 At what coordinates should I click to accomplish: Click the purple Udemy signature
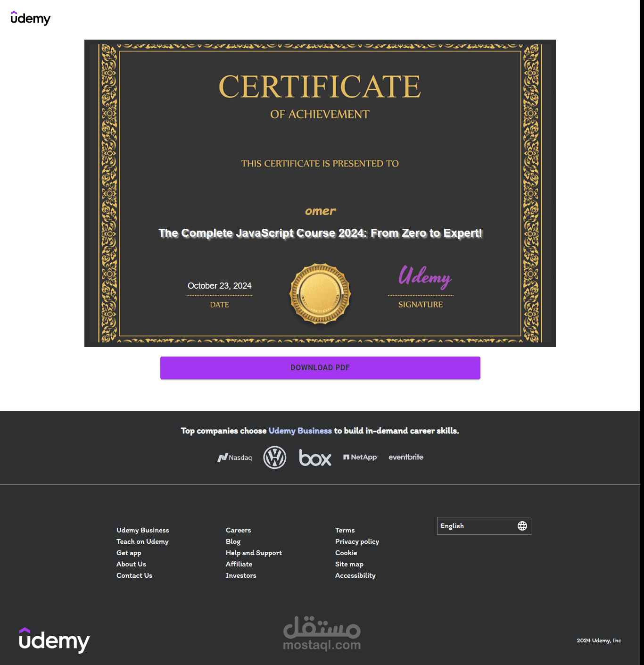(425, 277)
